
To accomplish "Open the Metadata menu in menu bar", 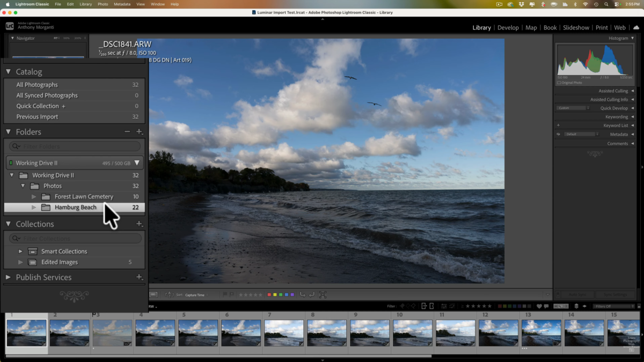I will click(122, 4).
